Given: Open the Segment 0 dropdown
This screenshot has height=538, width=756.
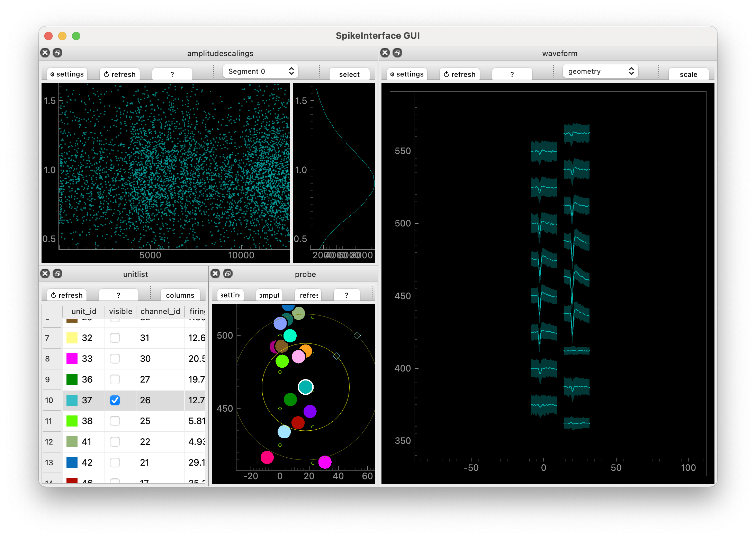Looking at the screenshot, I should point(261,71).
